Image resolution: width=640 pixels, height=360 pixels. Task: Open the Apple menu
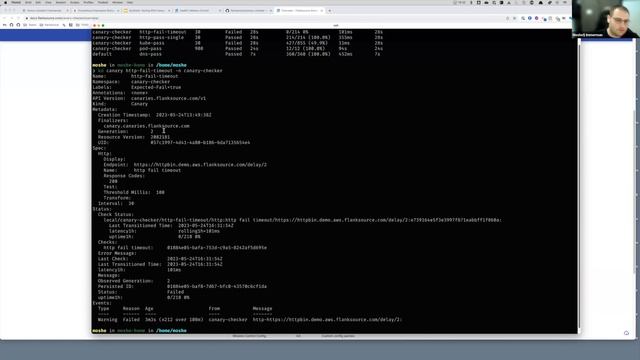click(x=5, y=2)
